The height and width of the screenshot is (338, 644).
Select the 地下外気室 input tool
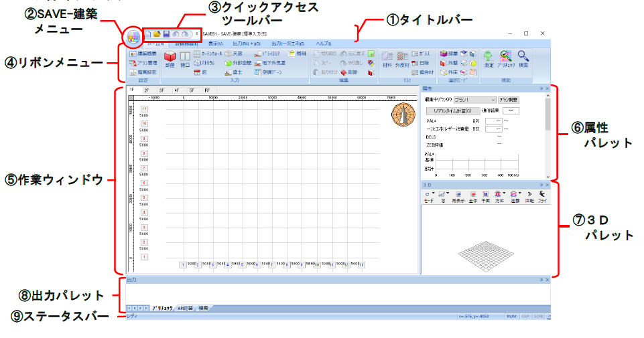[270, 63]
